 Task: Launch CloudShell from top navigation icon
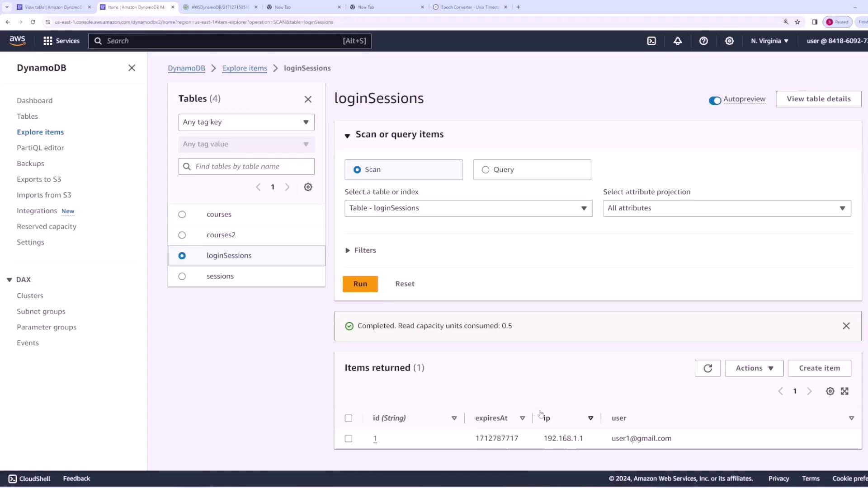(651, 41)
